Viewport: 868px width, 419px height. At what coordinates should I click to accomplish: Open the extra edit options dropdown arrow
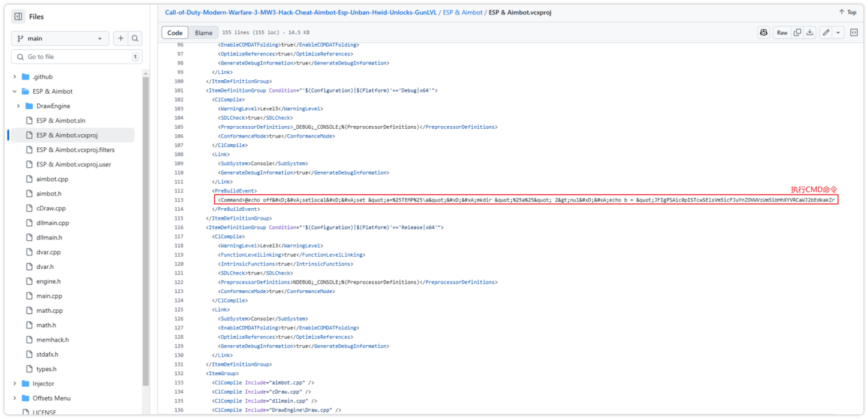[x=839, y=32]
